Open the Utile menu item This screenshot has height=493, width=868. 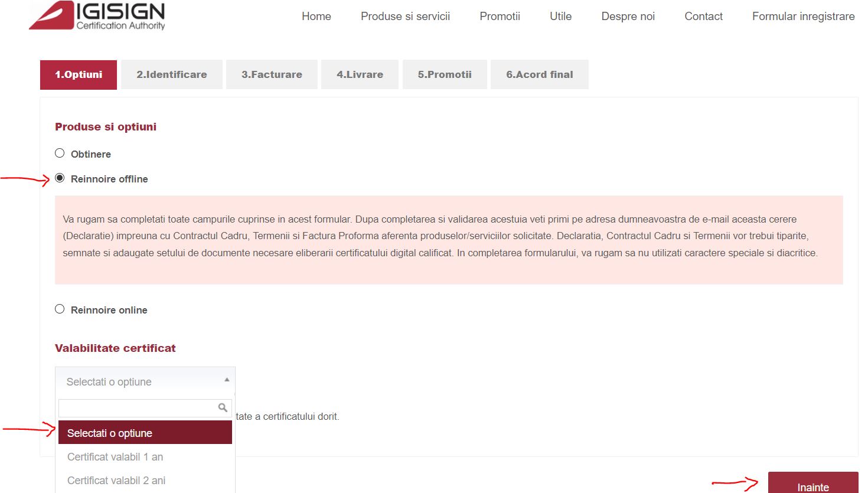(561, 17)
